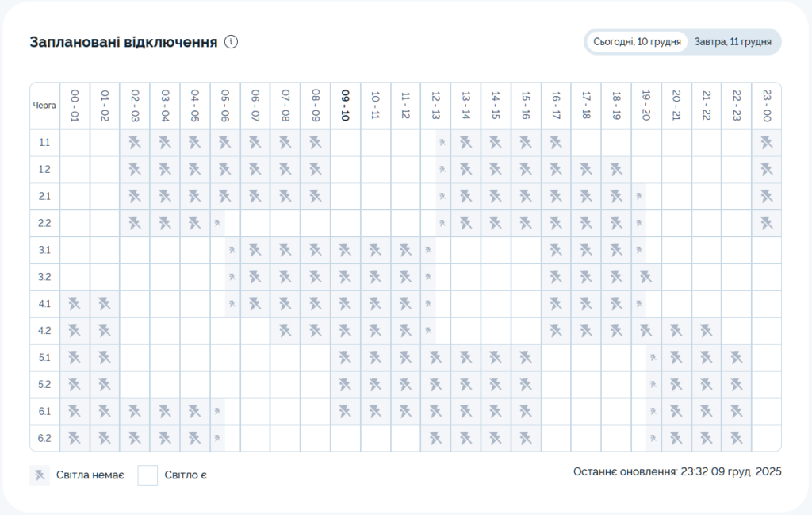Click outage icon for queue 4.2 at 21-22

pos(706,330)
